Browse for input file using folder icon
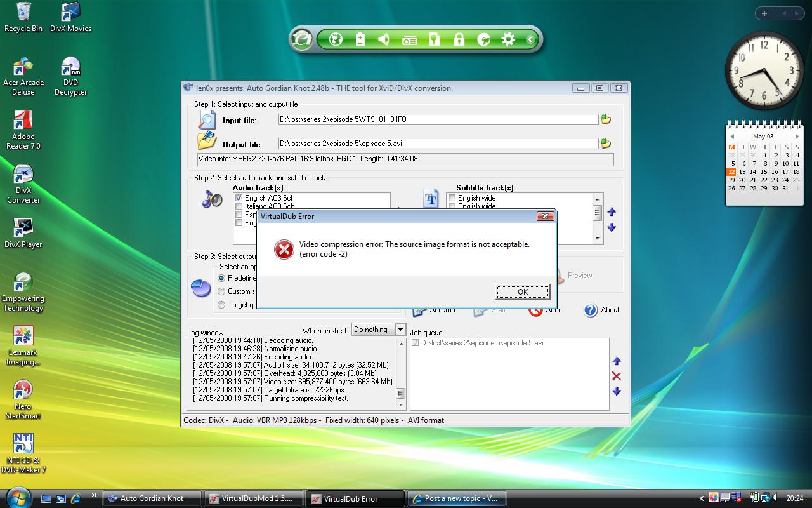 point(606,119)
